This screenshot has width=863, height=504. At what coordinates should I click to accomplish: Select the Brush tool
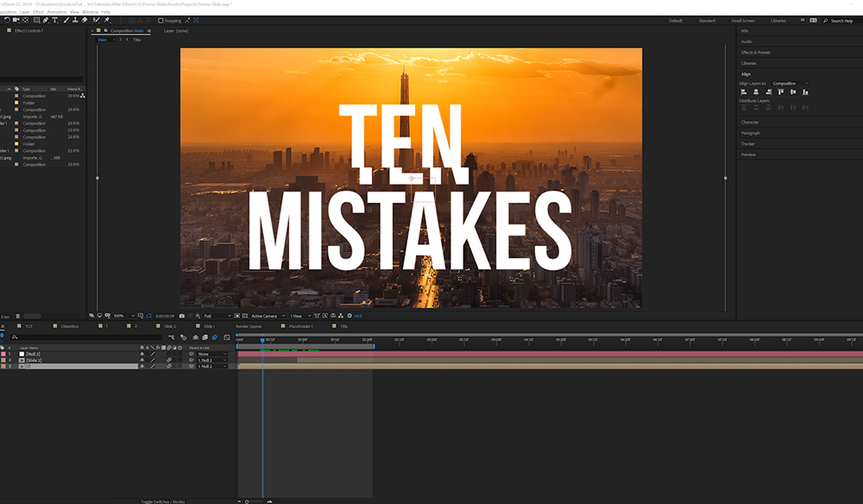click(66, 19)
